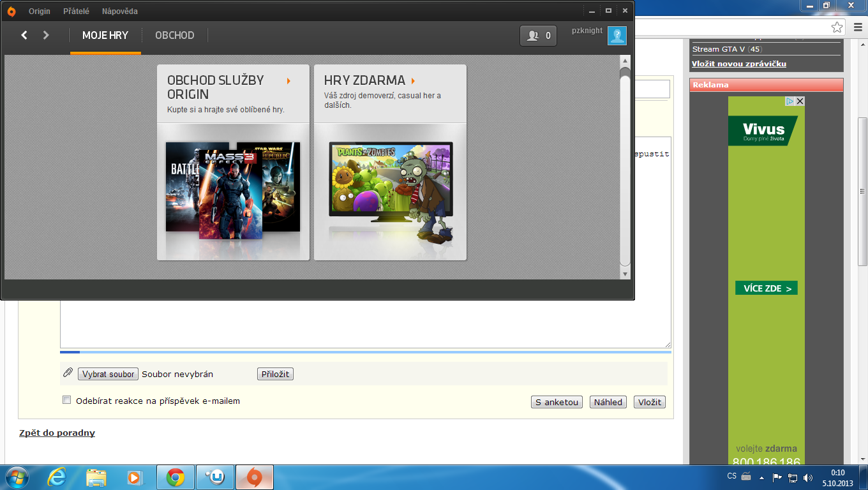The height and width of the screenshot is (490, 868).
Task: Click the Origin games list scrollbar
Action: tap(625, 166)
